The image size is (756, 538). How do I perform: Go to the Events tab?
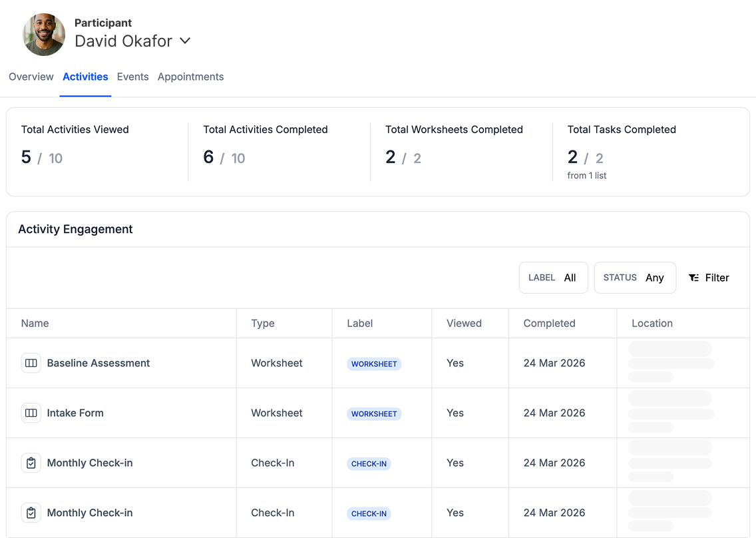[132, 77]
